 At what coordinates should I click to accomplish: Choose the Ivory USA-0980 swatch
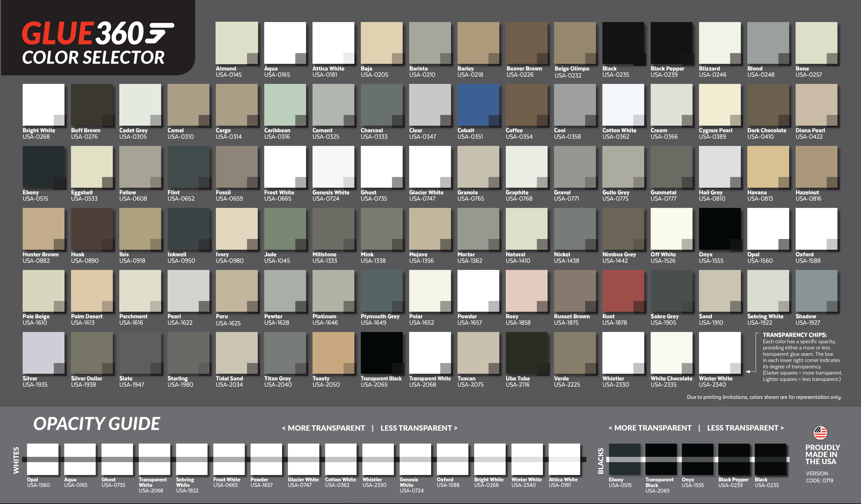(237, 229)
